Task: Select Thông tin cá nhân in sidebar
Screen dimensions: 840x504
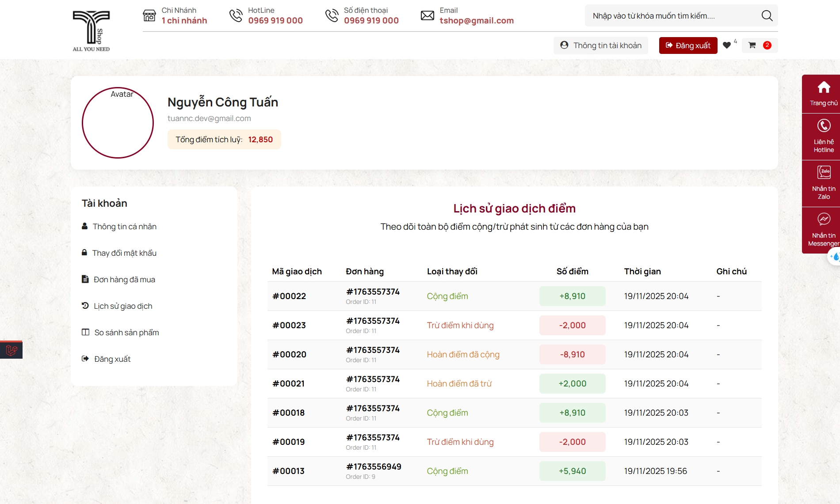Action: 124,227
